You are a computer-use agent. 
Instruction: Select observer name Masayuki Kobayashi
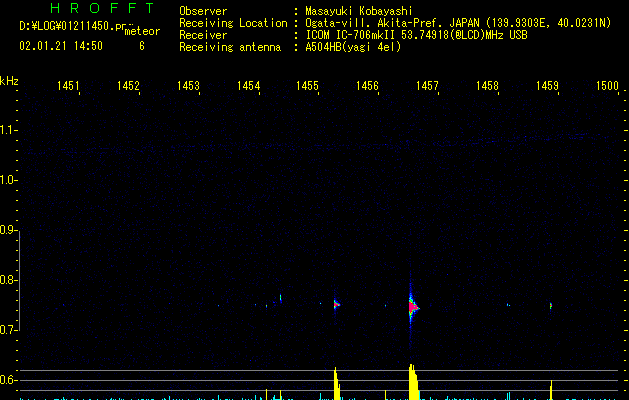pyautogui.click(x=359, y=11)
